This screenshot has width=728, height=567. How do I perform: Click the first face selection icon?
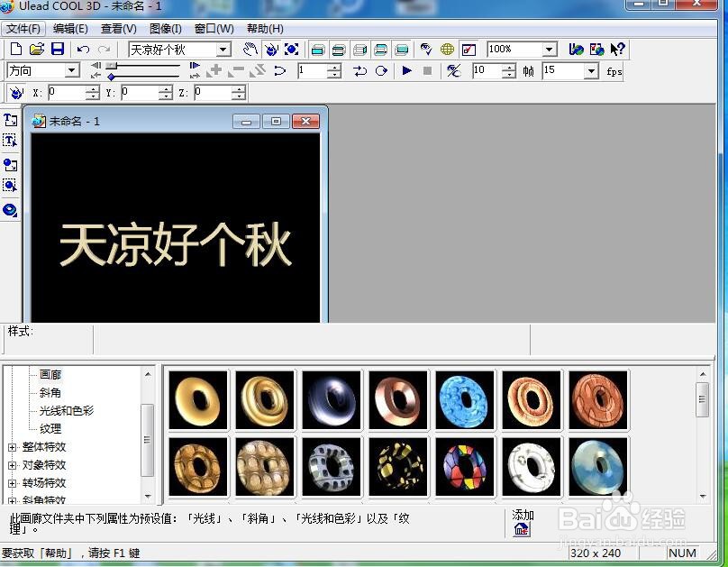coord(318,50)
